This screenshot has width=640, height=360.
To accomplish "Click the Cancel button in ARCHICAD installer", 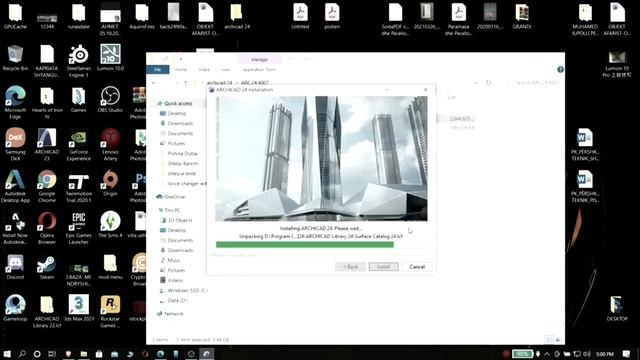I will 417,267.
